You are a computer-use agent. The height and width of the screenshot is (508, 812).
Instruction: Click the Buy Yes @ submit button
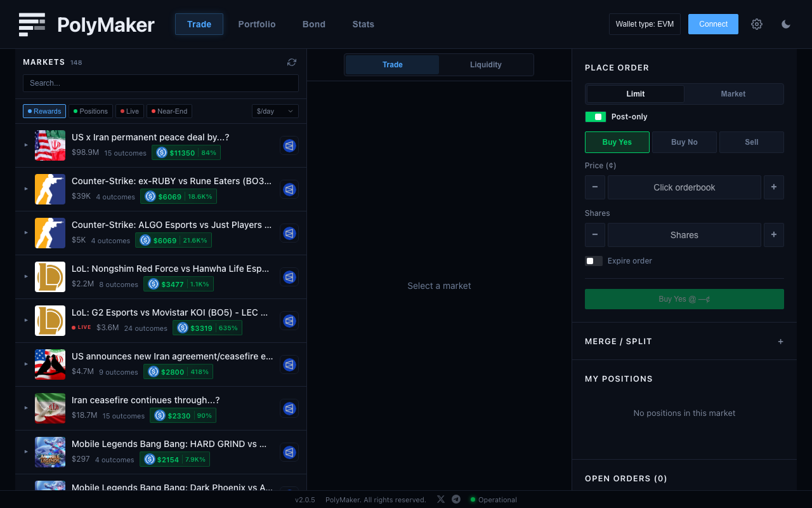tap(684, 299)
